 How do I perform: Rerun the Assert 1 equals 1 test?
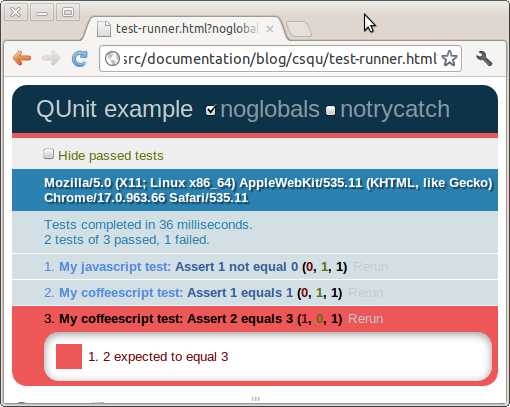[365, 293]
